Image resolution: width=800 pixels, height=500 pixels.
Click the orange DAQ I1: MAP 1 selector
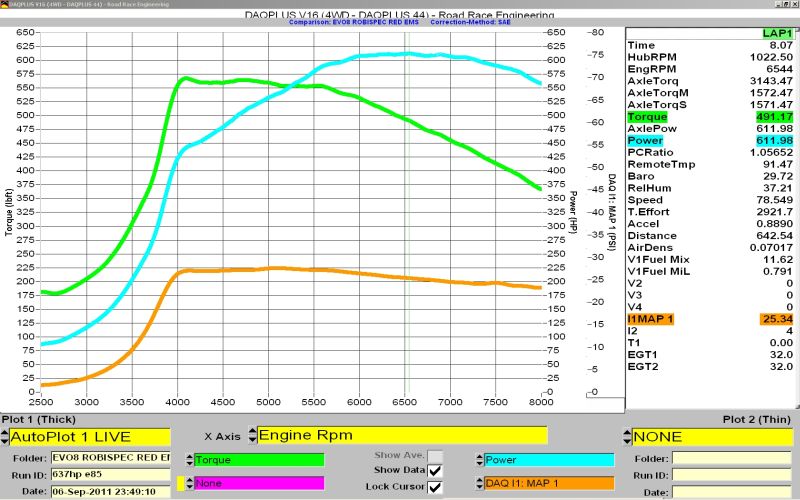pos(548,483)
